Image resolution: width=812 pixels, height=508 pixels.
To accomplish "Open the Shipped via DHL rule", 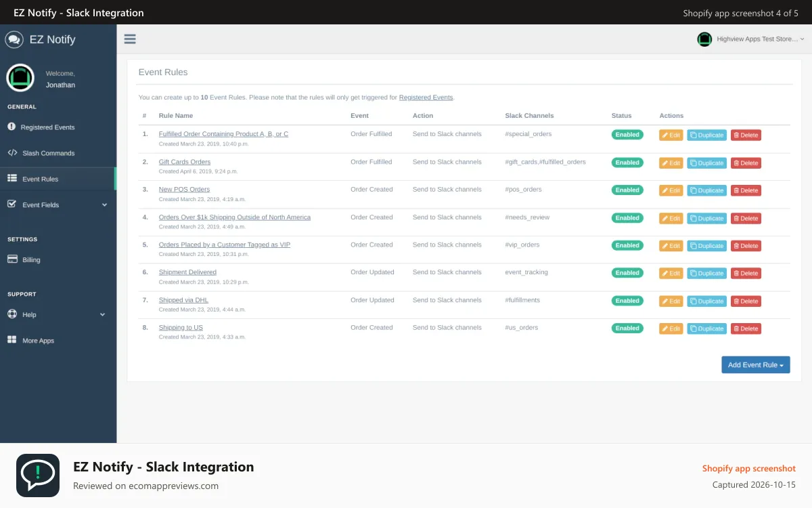I will (x=183, y=300).
